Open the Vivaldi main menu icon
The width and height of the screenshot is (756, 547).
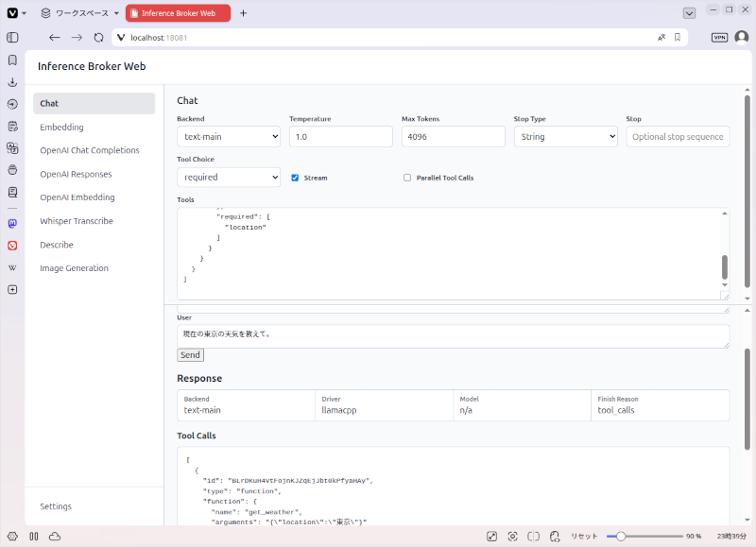pos(13,13)
